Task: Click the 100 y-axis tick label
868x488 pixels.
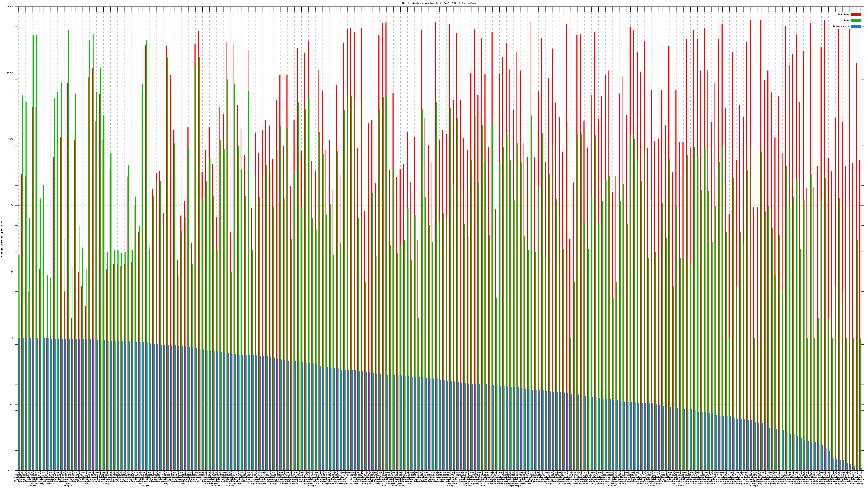Action: [12, 206]
